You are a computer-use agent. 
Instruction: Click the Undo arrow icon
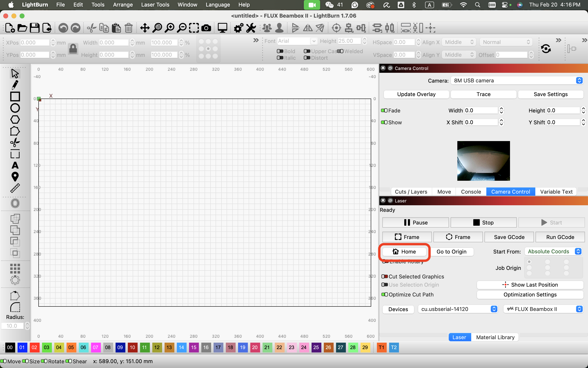pos(63,28)
